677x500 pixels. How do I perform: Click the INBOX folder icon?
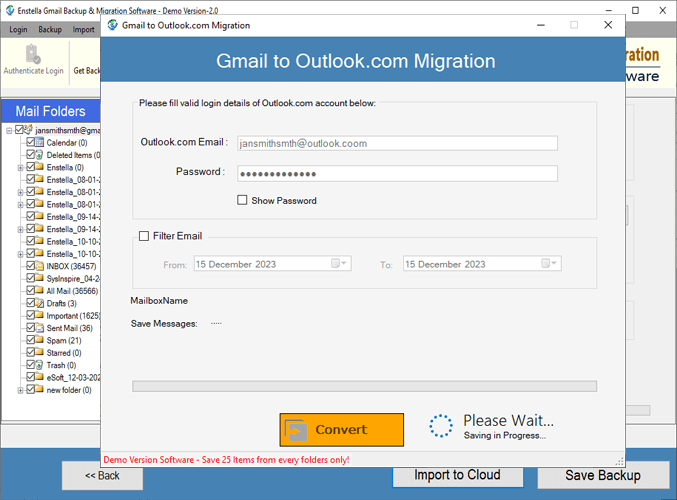pos(40,267)
